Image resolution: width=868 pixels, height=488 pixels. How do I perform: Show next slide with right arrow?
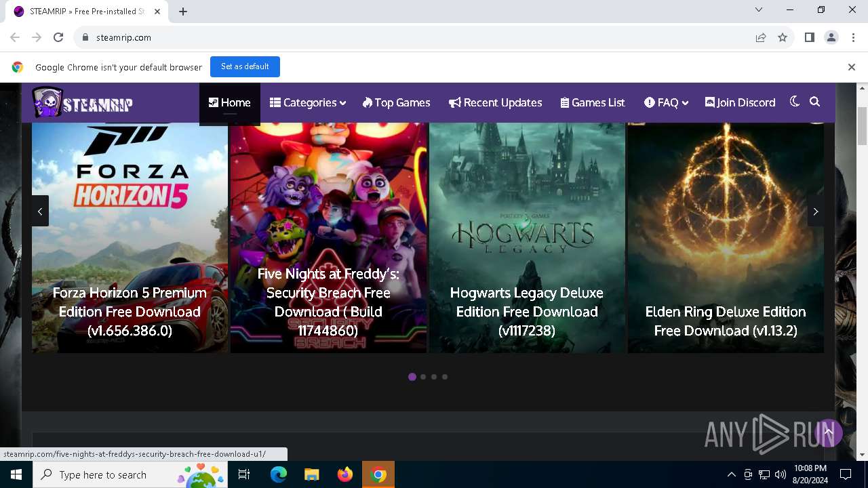click(816, 211)
